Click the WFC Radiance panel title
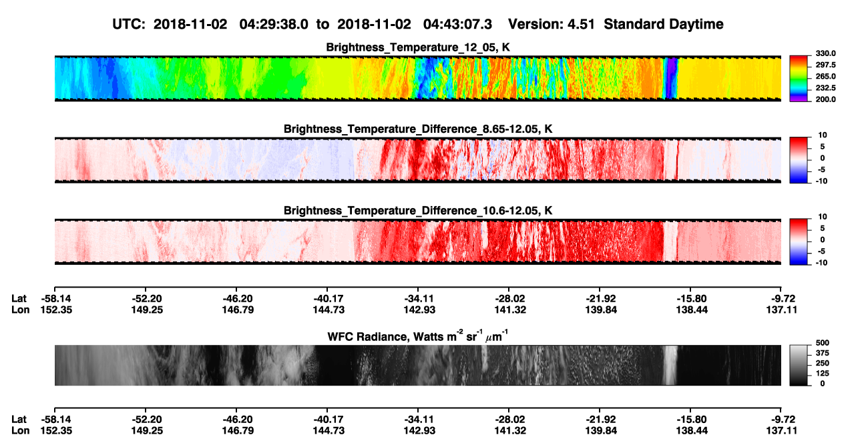Screen dimensions: 868x445 click(417, 336)
